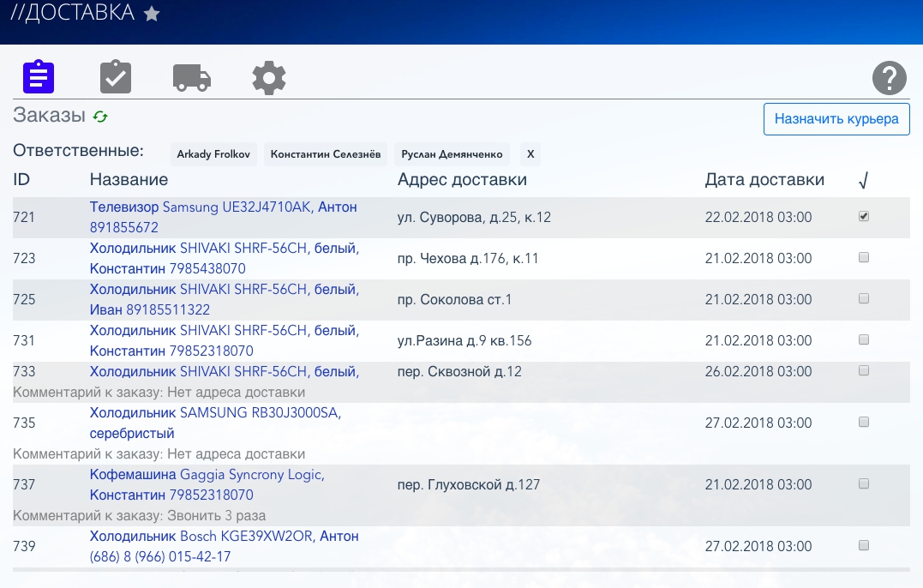The image size is (923, 588).
Task: Open the orders clipboard list icon
Action: pos(39,77)
